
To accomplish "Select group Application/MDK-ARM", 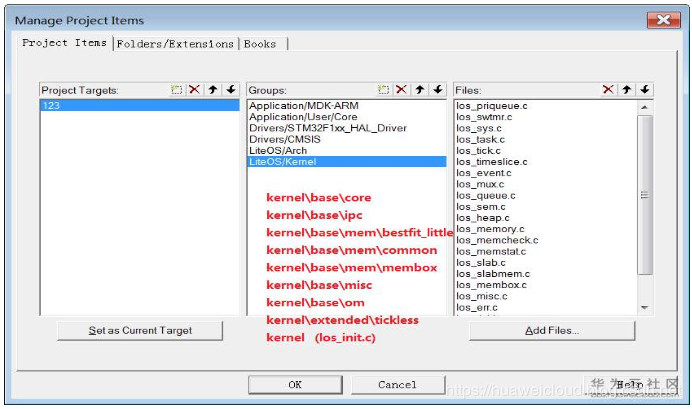I will (347, 105).
